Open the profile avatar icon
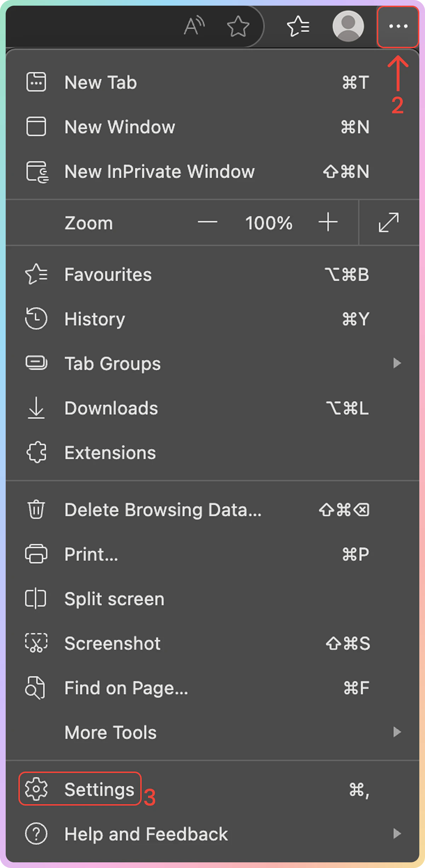 (x=348, y=26)
